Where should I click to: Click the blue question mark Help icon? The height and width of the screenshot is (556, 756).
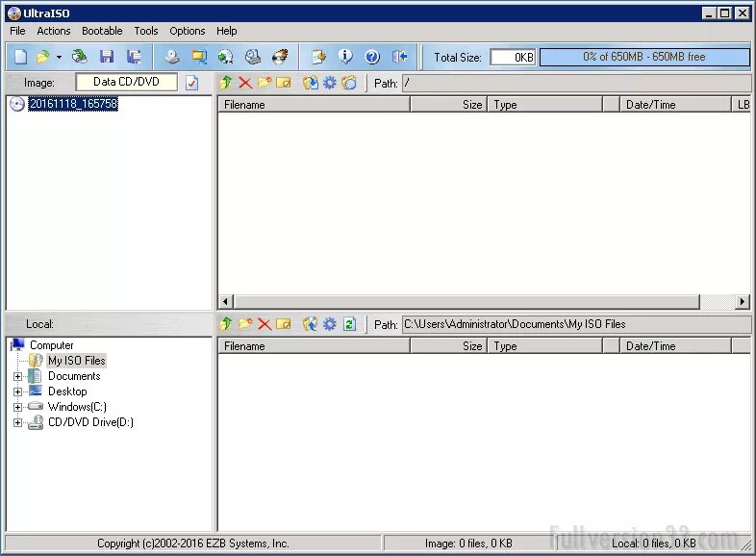372,57
